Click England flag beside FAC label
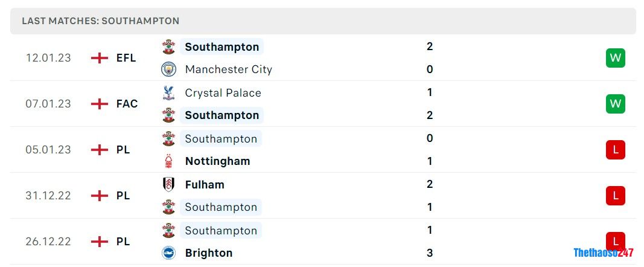Image resolution: width=644 pixels, height=267 pixels. (99, 104)
